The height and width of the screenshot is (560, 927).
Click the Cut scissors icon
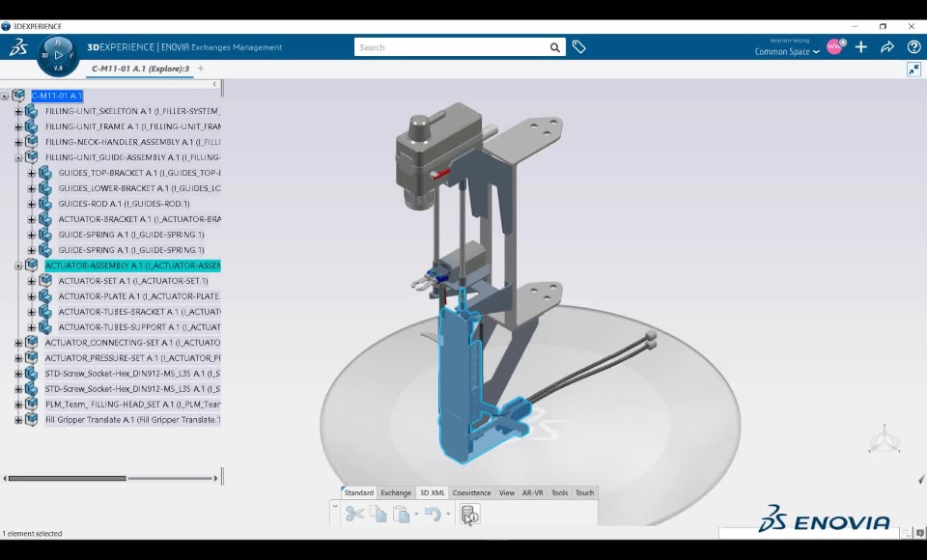354,514
